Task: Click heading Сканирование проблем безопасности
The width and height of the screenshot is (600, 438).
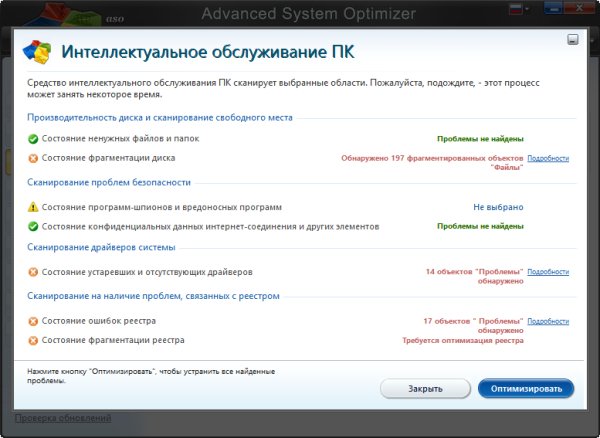Action: 109,182
